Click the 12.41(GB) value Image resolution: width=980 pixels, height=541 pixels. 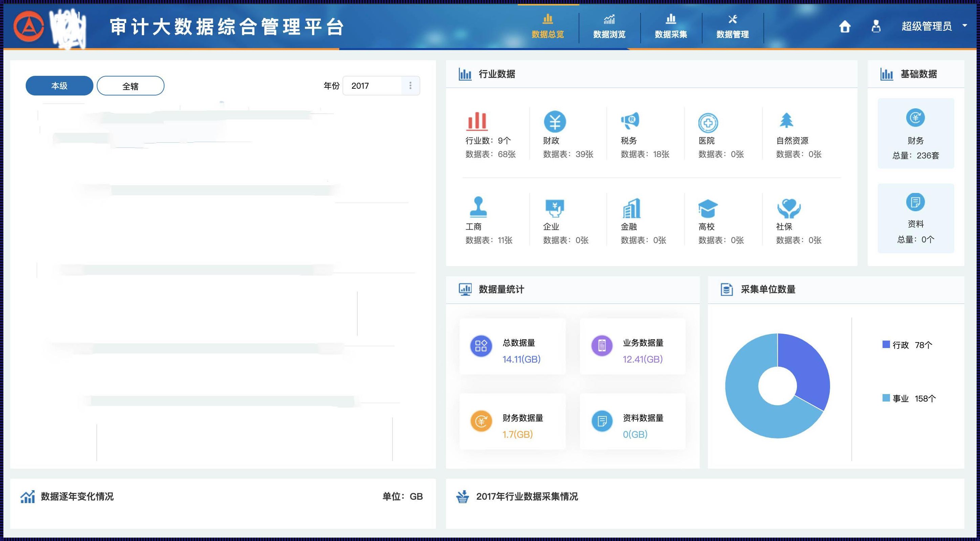click(x=643, y=359)
